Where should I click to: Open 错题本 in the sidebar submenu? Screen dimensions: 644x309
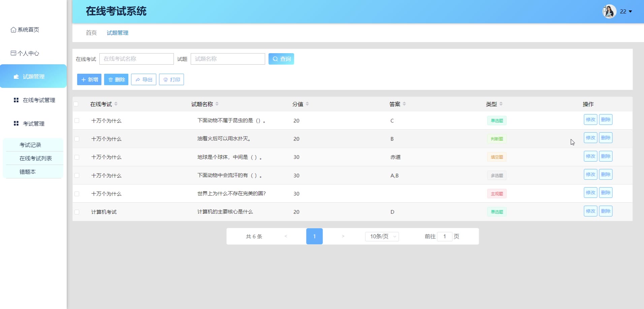pos(28,172)
